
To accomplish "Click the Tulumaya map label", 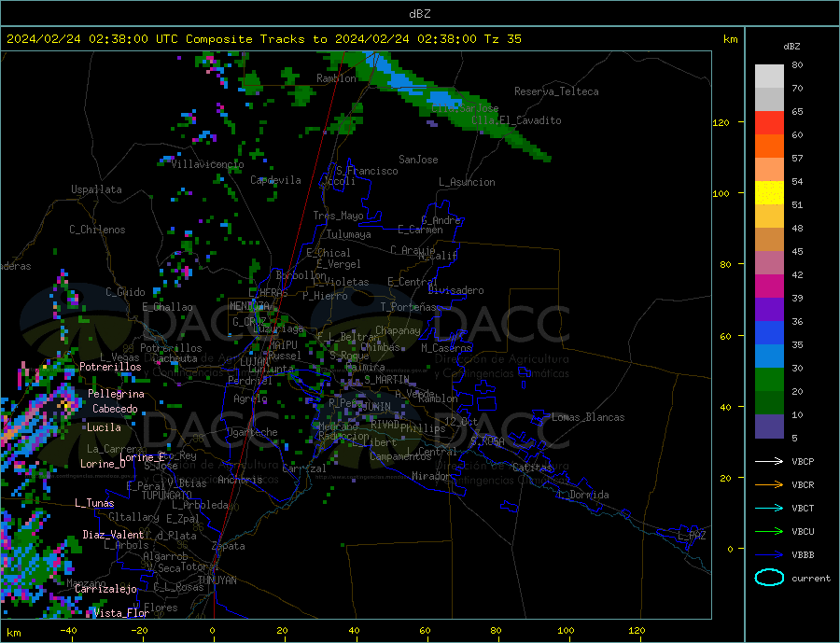I will pyautogui.click(x=349, y=234).
